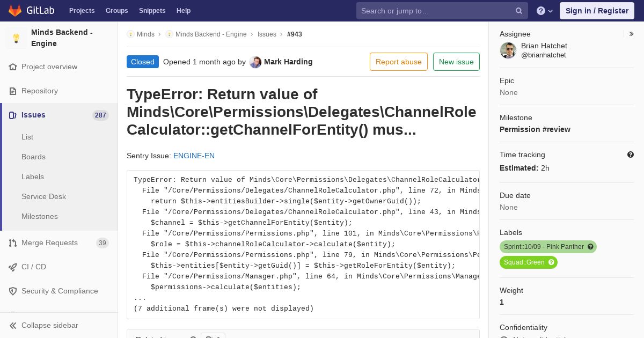This screenshot has width=644, height=338.
Task: Click Minds breadcrumb lightbulb icon
Action: pos(130,34)
